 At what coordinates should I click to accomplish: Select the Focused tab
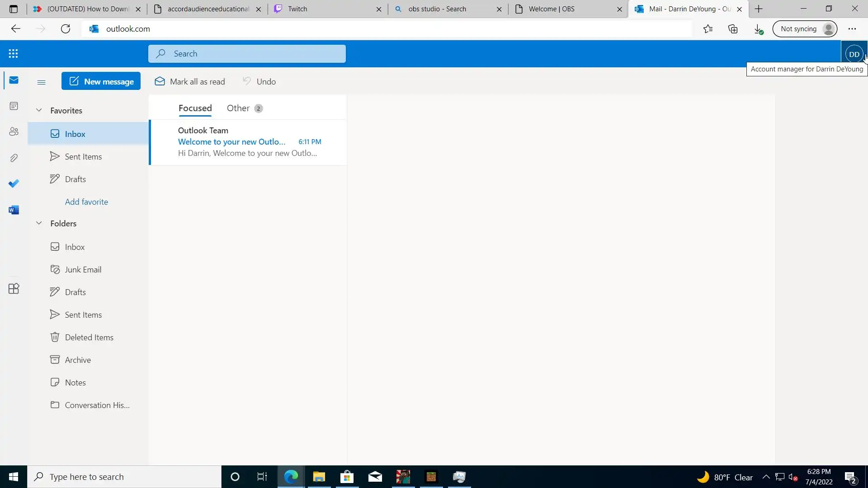coord(195,108)
